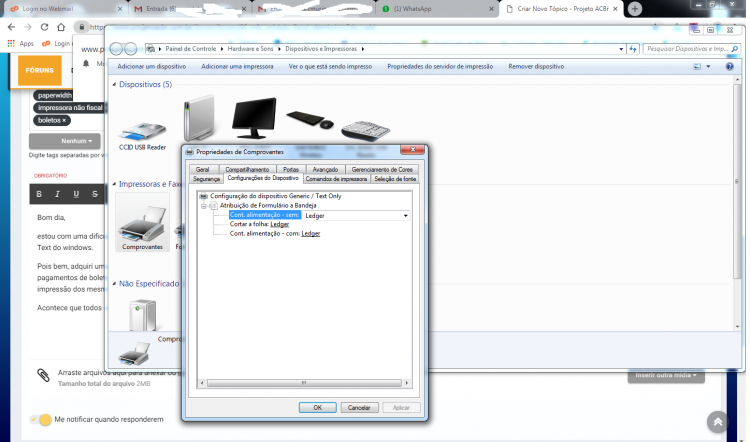
Task: Select the Comprovantes printer icon
Action: 143,223
